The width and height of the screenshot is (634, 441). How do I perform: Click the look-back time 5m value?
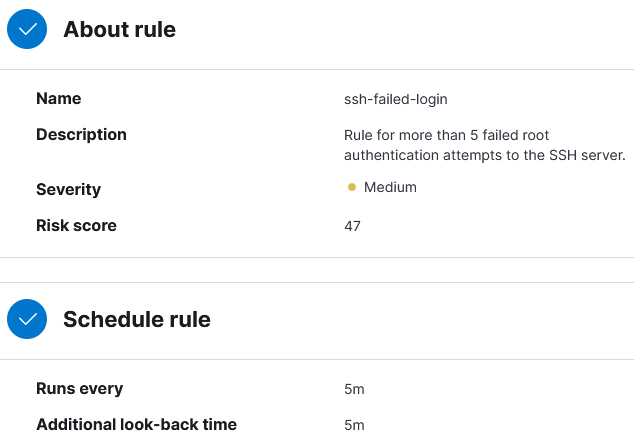(x=354, y=425)
